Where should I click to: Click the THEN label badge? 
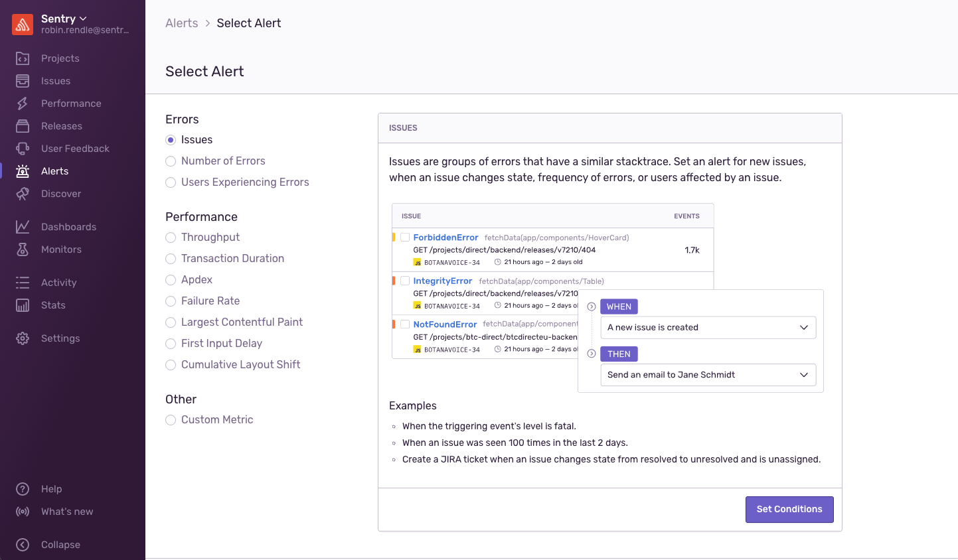(619, 354)
